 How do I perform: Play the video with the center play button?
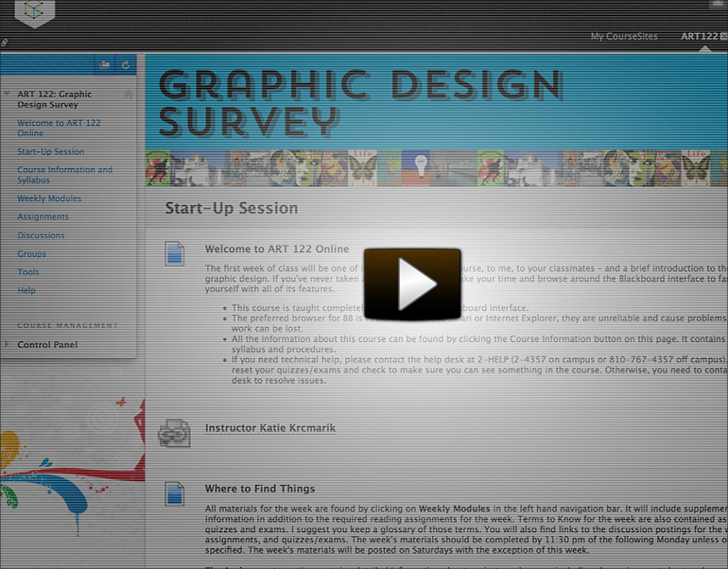pos(412,284)
